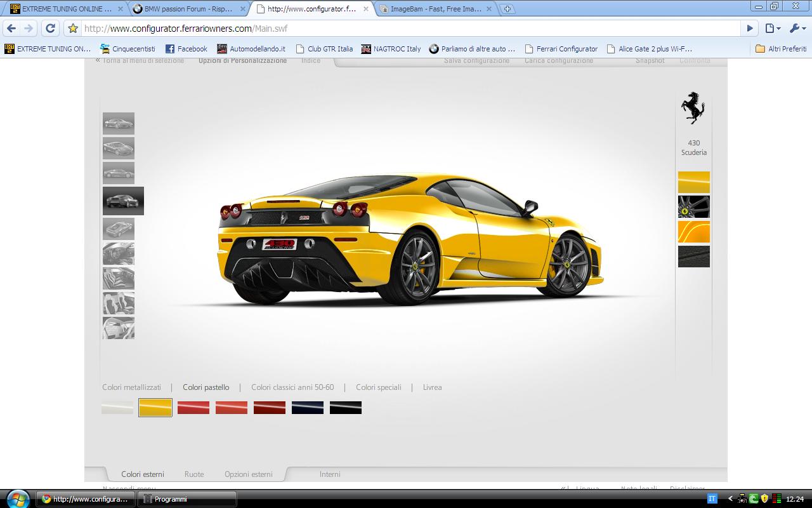The height and width of the screenshot is (508, 812).
Task: Close the BMW passion Forum tab
Action: (x=242, y=9)
